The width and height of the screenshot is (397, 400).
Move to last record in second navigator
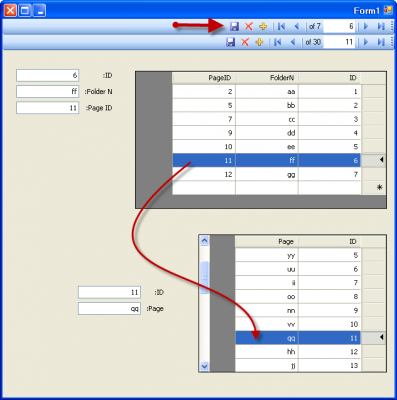381,42
